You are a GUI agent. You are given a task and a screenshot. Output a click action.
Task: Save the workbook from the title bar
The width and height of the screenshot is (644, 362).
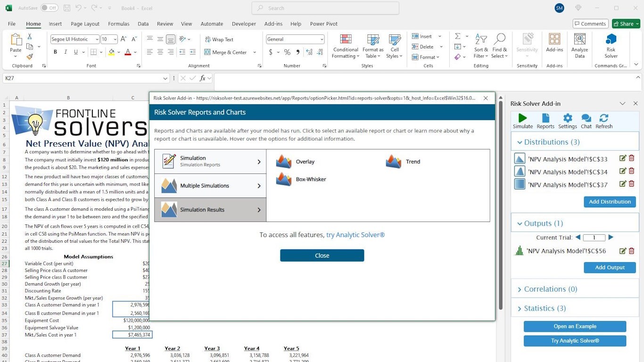[x=67, y=8]
